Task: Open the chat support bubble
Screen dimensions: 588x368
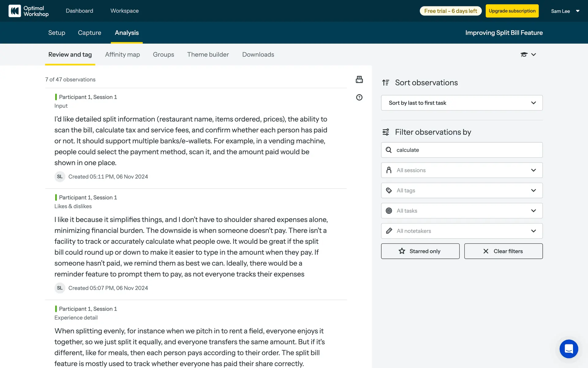Action: 569,349
